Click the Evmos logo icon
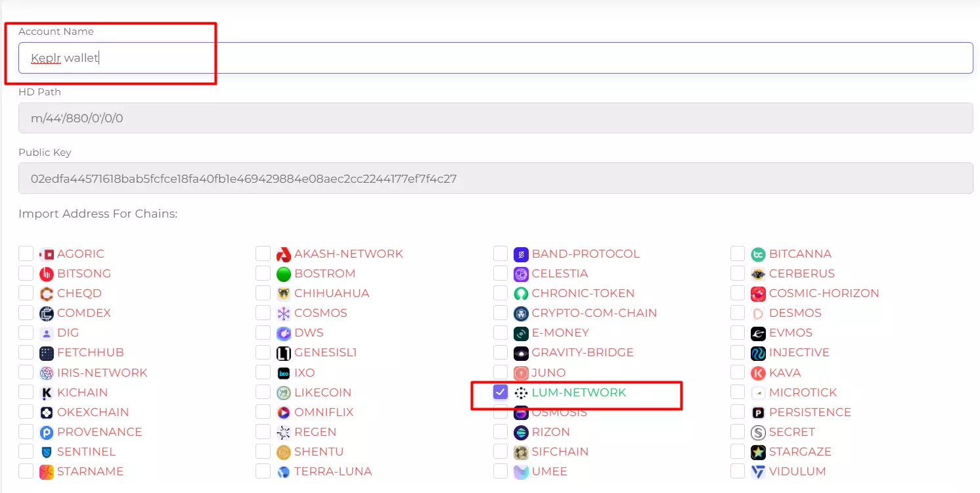 [758, 333]
